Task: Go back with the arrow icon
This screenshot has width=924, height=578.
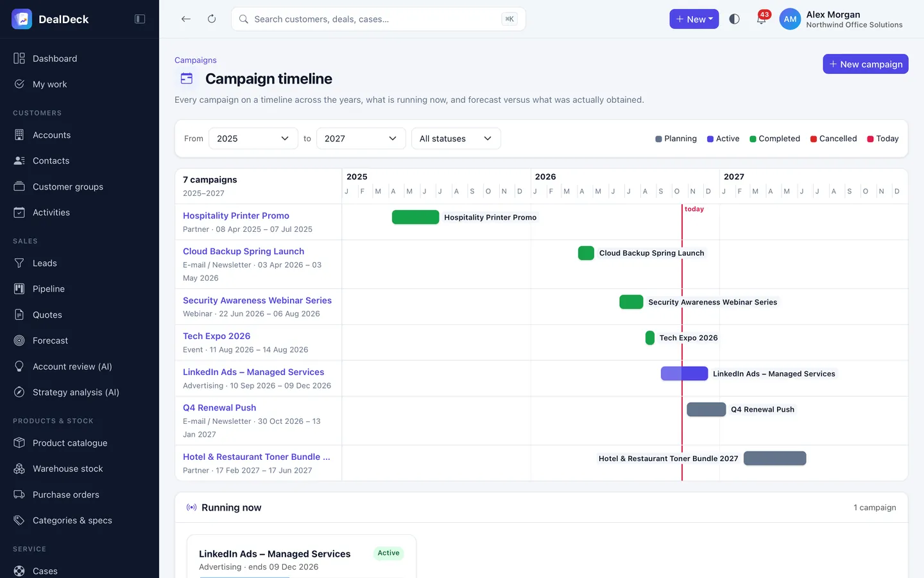Action: point(186,19)
